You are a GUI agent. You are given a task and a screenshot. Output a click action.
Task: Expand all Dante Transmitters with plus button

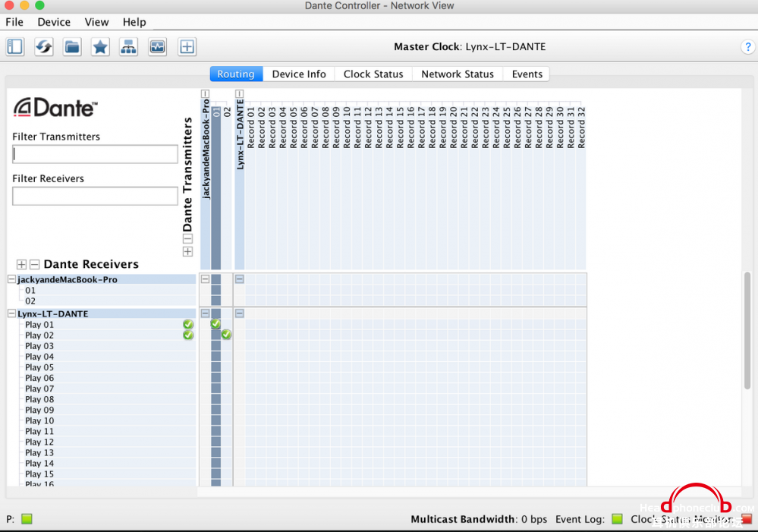point(187,251)
